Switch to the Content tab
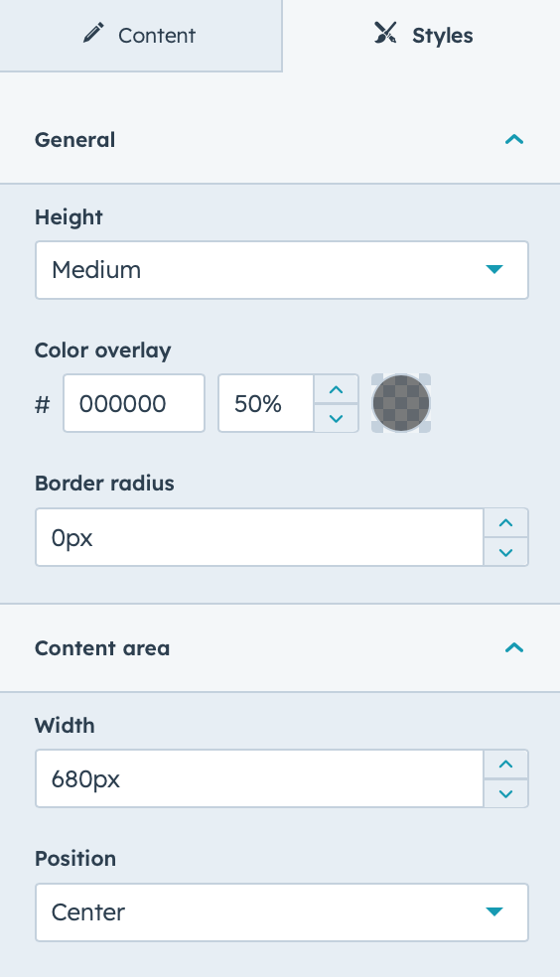Screen dimensions: 560x977 click(x=141, y=36)
